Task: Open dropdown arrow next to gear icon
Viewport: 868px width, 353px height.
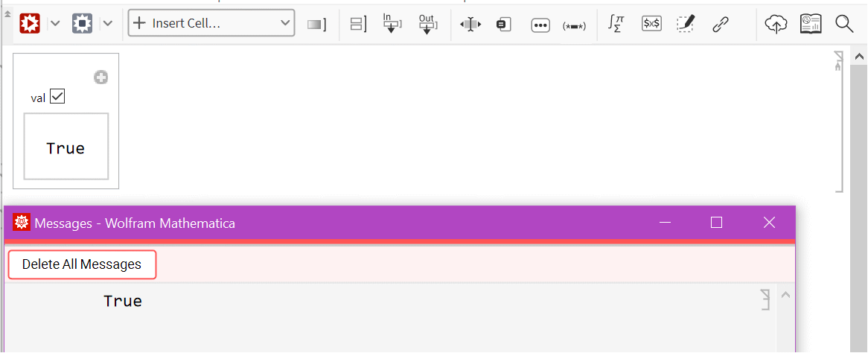Action: coord(108,23)
